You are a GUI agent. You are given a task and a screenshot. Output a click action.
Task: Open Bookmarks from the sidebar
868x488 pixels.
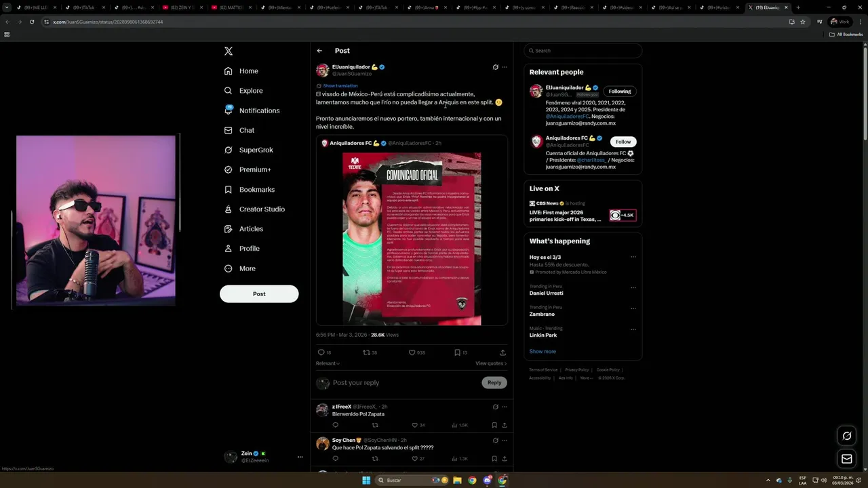[x=249, y=190]
